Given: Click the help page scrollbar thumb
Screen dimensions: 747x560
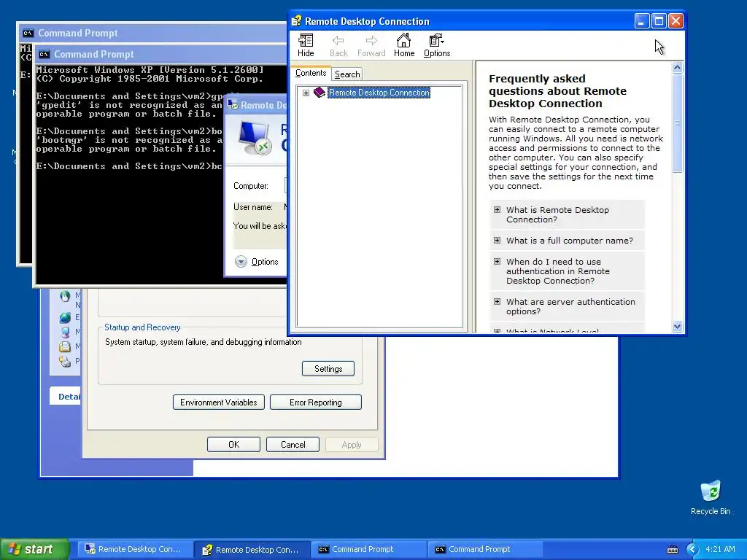Looking at the screenshot, I should point(677,122).
